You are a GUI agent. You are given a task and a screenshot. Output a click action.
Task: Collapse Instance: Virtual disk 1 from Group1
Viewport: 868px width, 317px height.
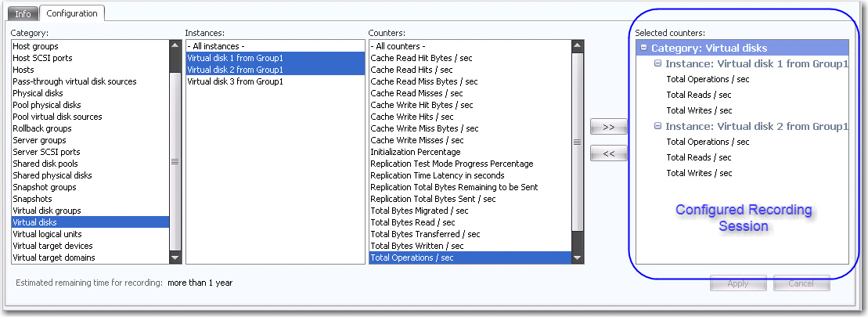(x=658, y=63)
